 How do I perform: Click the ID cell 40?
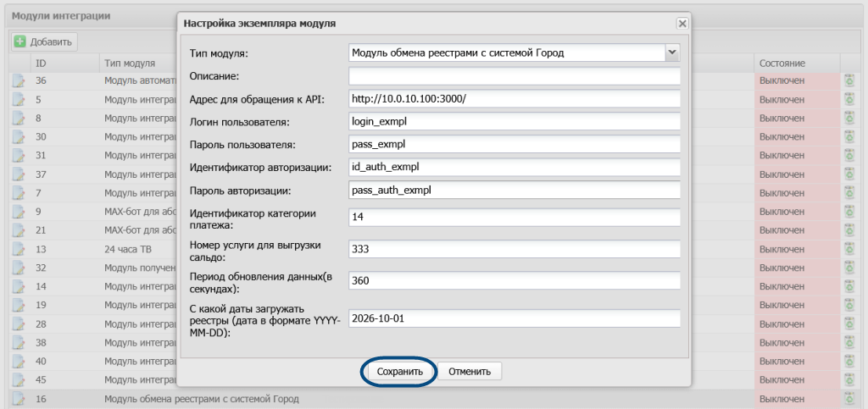[x=41, y=362]
